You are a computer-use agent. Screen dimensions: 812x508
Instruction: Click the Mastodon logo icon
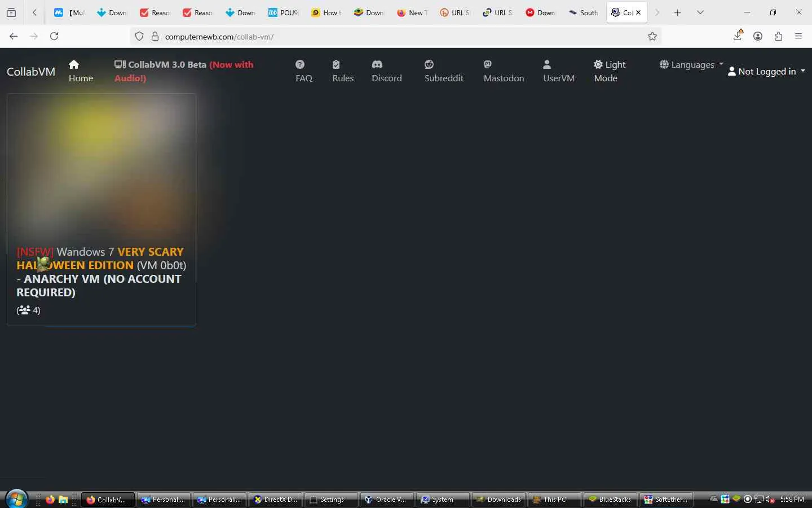click(x=488, y=64)
